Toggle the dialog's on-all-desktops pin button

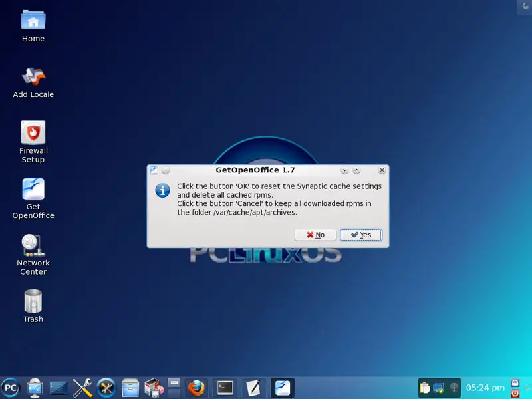coord(166,170)
